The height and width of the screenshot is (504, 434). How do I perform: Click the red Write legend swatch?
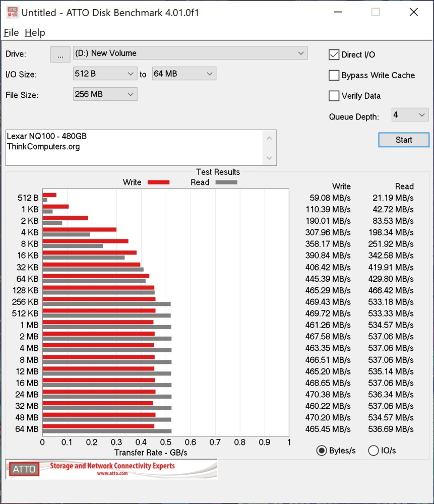pos(158,182)
